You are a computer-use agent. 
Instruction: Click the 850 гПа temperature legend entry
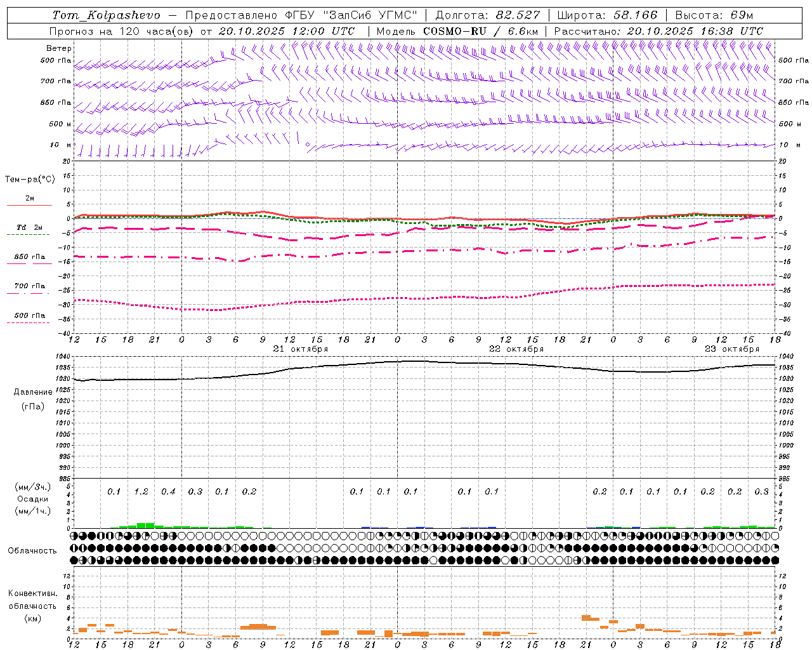(30, 257)
